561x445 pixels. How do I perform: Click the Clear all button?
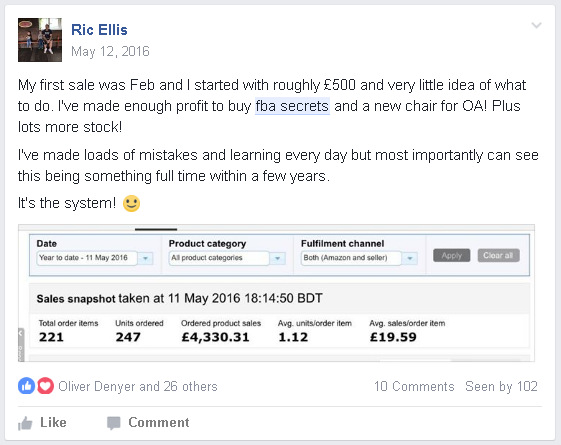coord(498,255)
